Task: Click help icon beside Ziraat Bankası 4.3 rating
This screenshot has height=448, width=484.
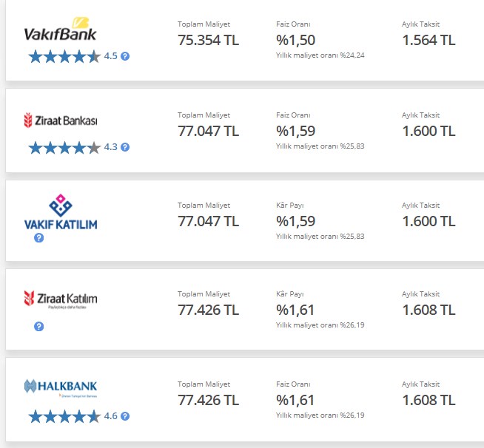Action: click(125, 147)
